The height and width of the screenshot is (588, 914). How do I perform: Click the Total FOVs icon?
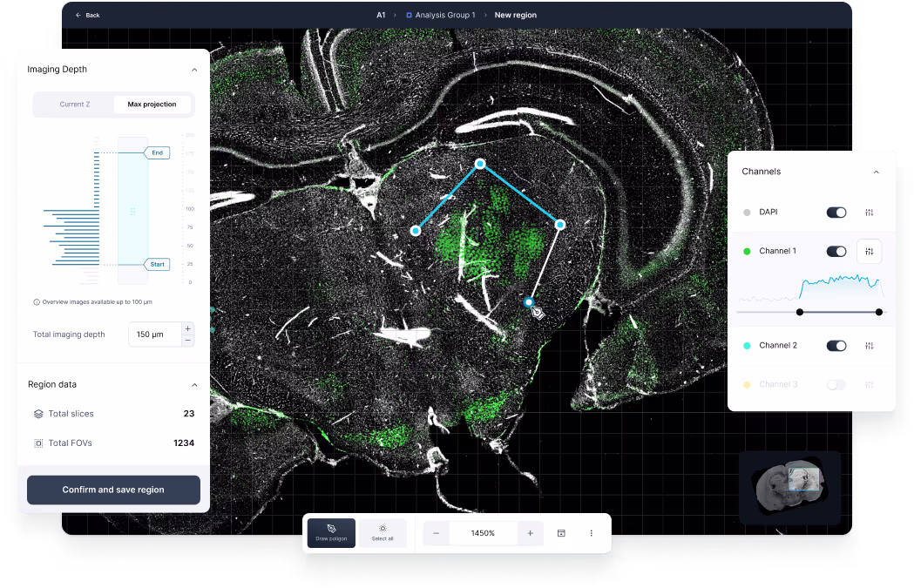click(x=38, y=443)
